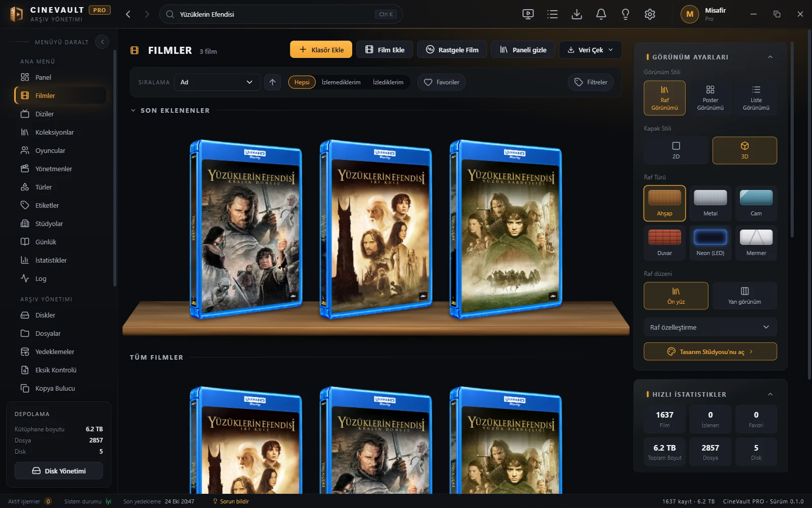Click the Rastgele Film button
The height and width of the screenshot is (508, 812).
pyautogui.click(x=452, y=50)
